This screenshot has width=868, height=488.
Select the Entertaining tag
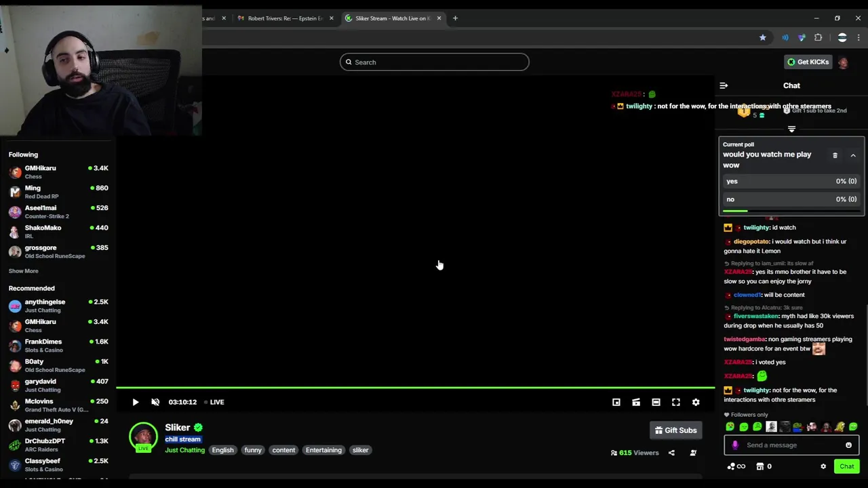click(323, 450)
